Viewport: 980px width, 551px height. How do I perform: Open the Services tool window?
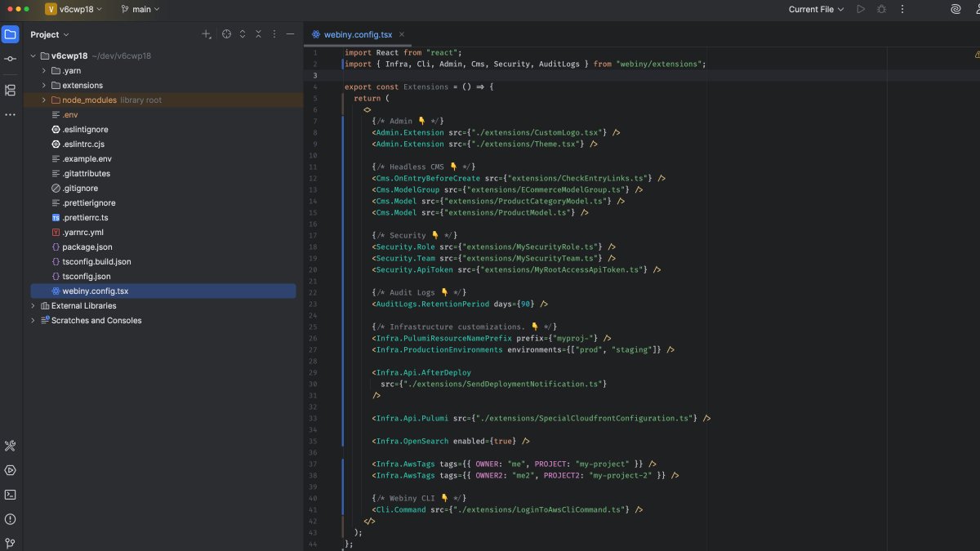[10, 469]
